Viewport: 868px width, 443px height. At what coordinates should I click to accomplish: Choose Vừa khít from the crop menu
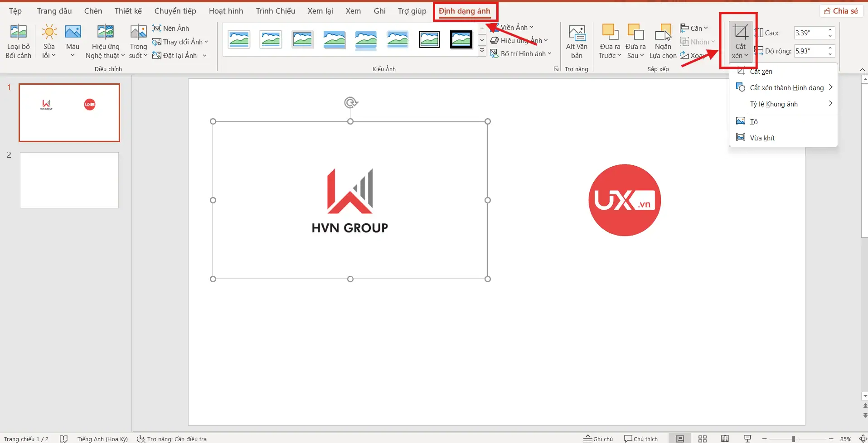(762, 137)
